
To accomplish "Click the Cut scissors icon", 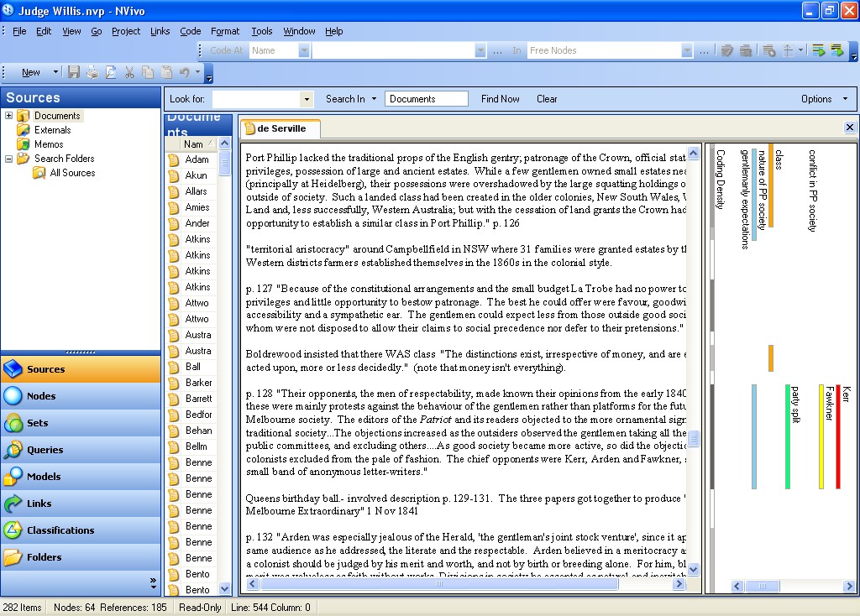I will (x=129, y=72).
